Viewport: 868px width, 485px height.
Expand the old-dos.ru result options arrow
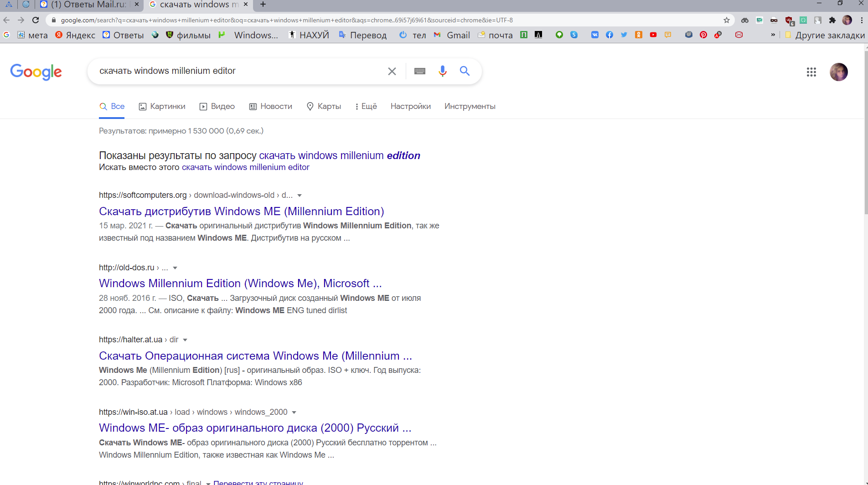(x=175, y=268)
